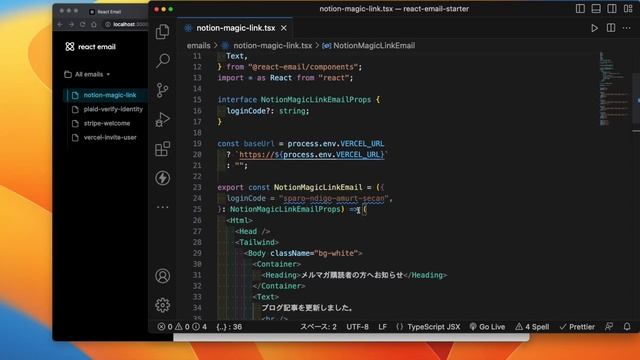Open Customize Layout icon in title bar

click(628, 9)
